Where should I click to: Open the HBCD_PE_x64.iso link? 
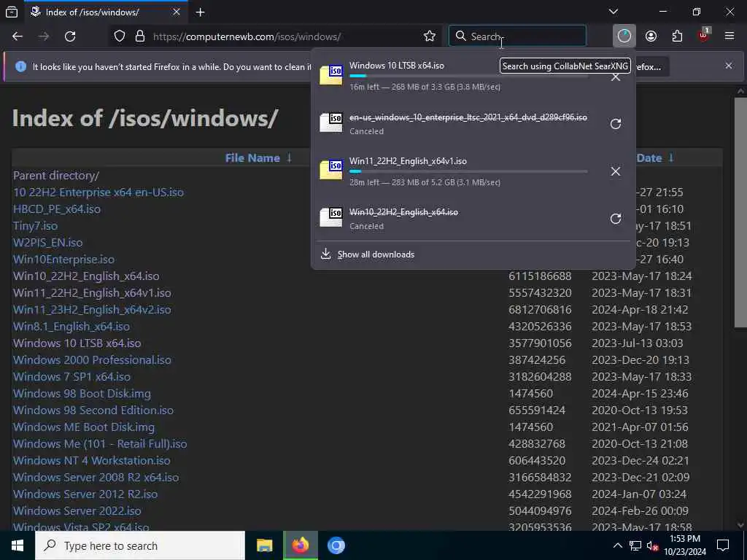57,209
